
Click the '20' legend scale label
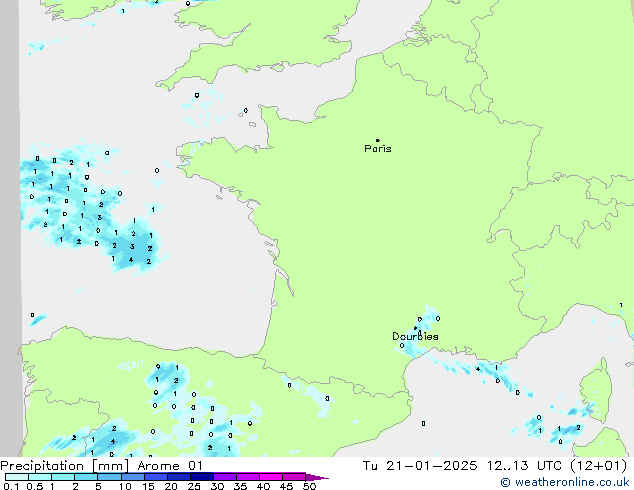[x=171, y=486]
